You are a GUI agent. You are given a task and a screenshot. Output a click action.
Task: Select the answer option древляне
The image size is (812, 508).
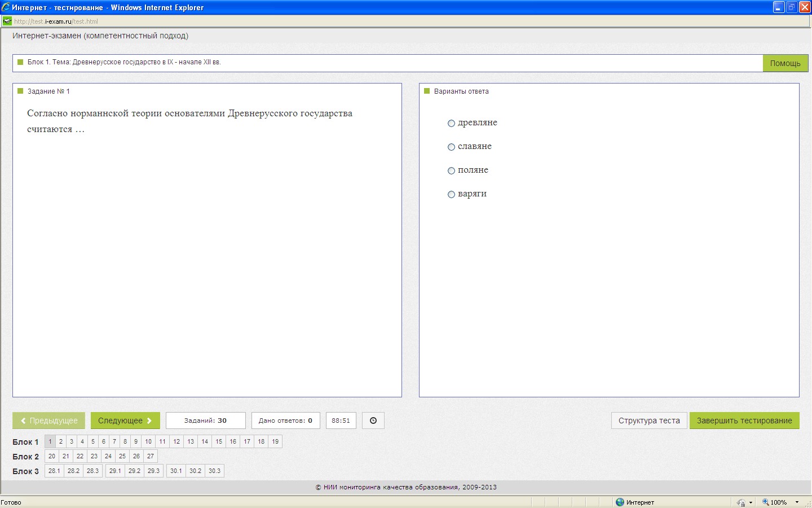click(x=451, y=123)
